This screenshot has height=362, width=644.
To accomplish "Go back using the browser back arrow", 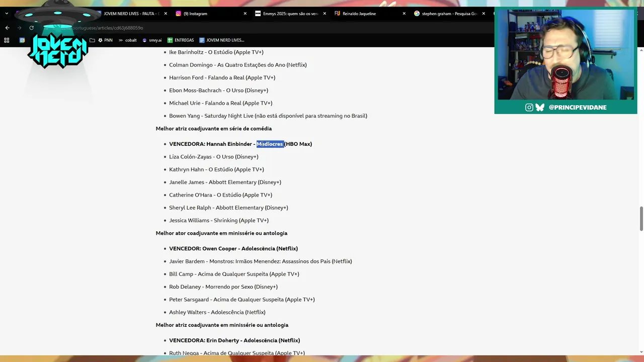I will [x=7, y=28].
